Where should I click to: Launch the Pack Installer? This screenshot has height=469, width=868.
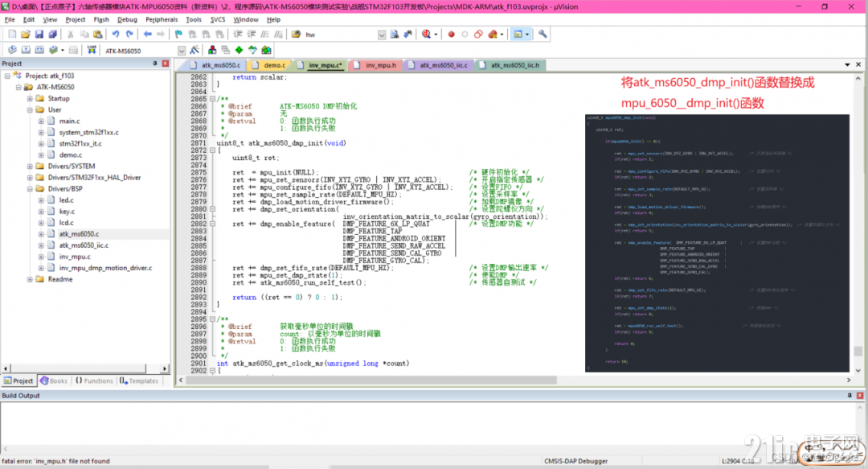(x=266, y=51)
